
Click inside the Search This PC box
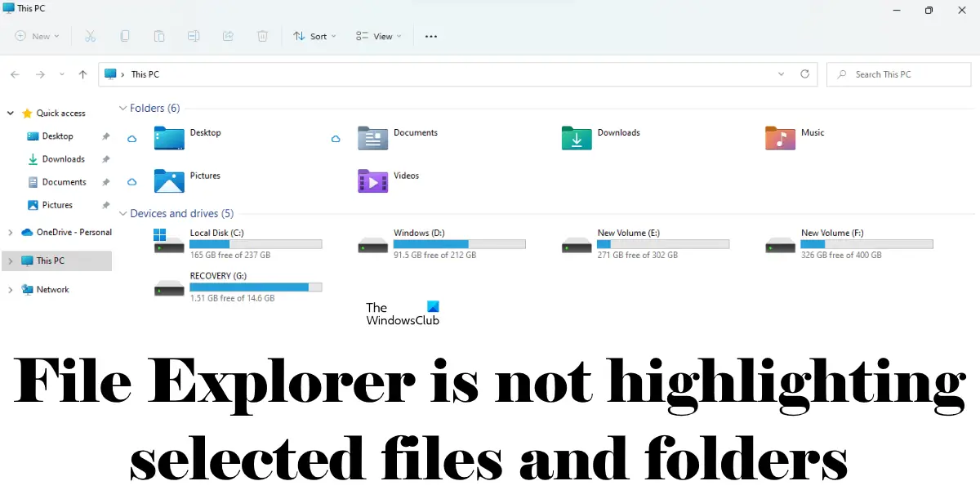click(898, 74)
